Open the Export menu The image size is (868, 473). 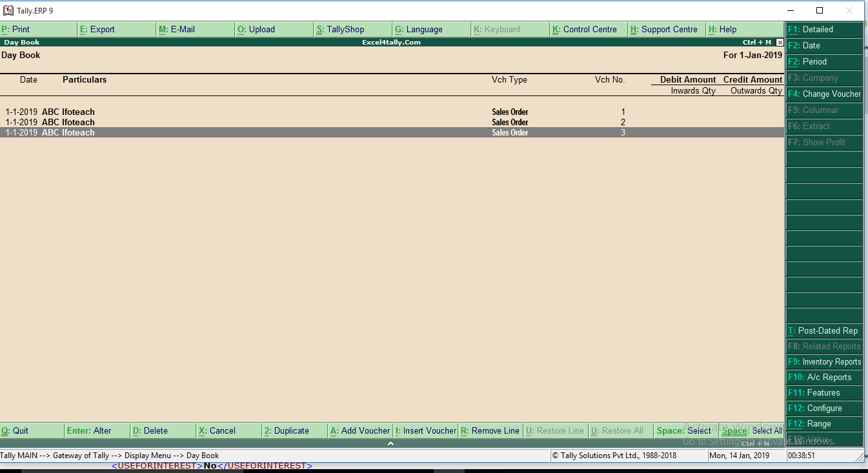click(117, 30)
